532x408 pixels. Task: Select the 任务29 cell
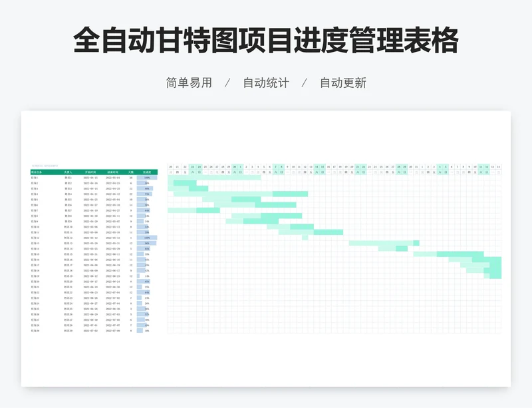coord(35,331)
